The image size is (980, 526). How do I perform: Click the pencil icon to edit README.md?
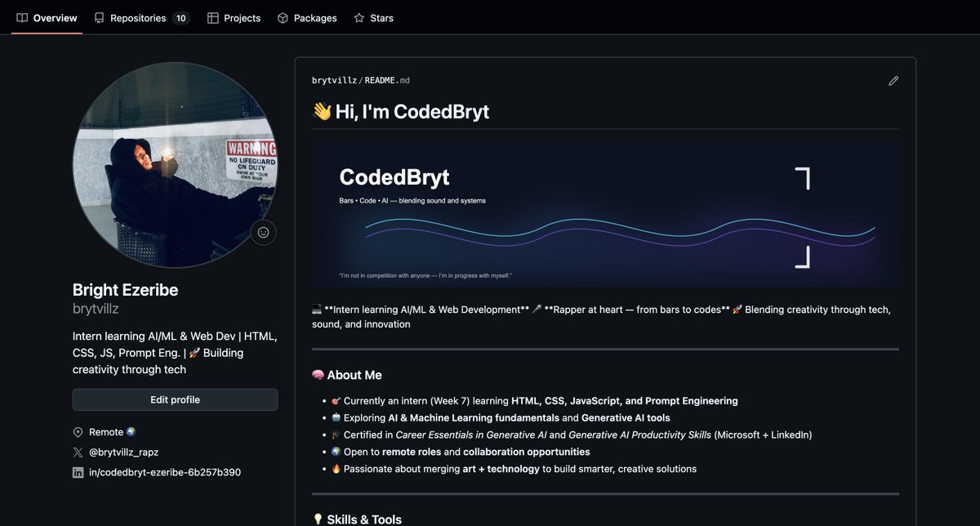click(x=893, y=80)
